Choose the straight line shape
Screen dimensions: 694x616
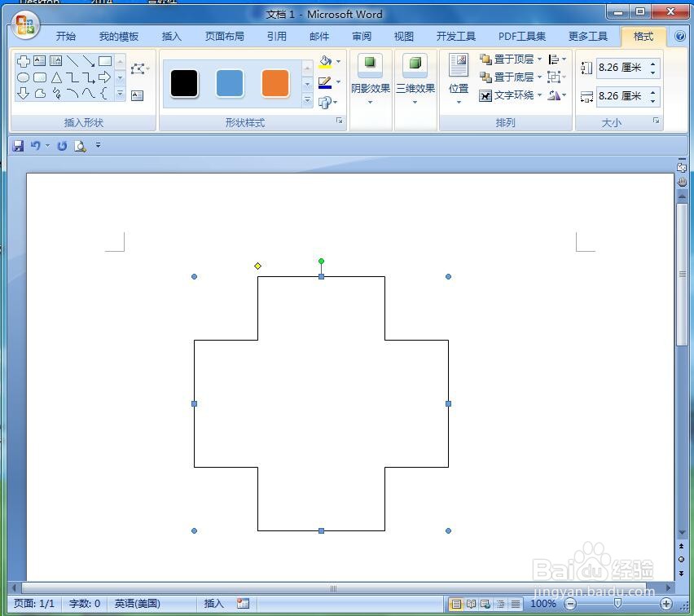72,61
